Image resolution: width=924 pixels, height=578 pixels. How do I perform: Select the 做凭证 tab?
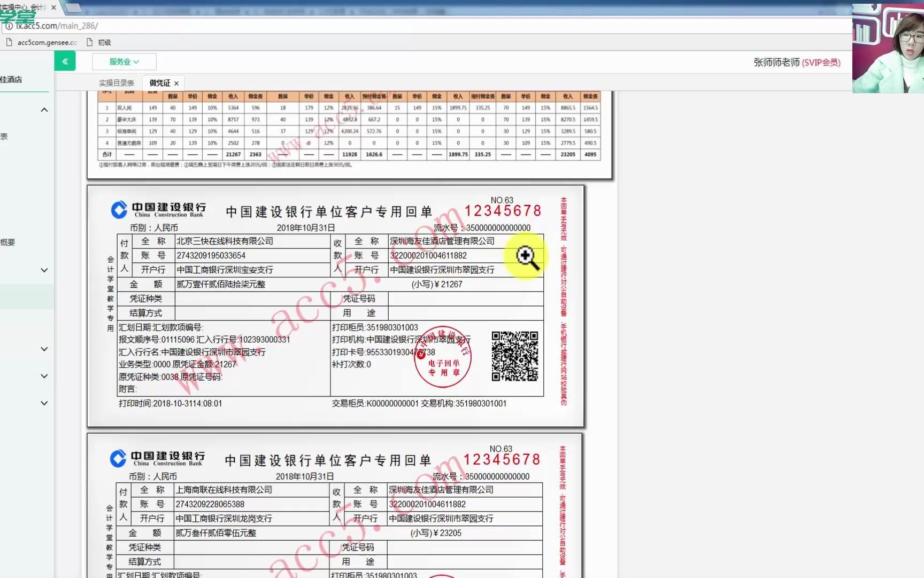click(x=159, y=83)
